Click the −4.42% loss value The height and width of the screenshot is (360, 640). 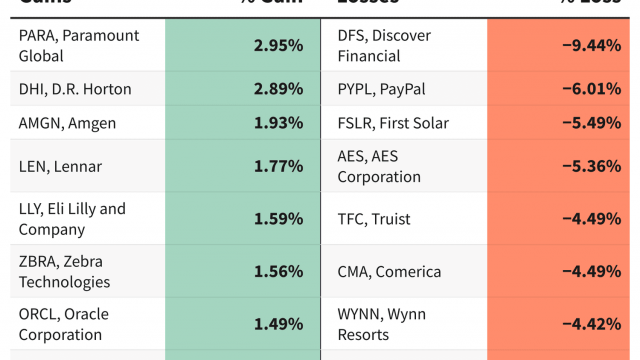pyautogui.click(x=592, y=324)
